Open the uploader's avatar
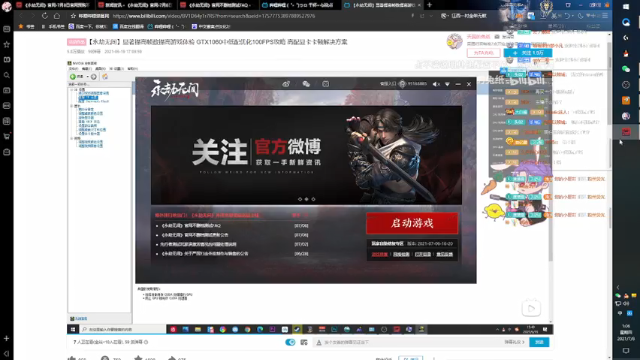The width and height of the screenshot is (640, 360). (454, 42)
